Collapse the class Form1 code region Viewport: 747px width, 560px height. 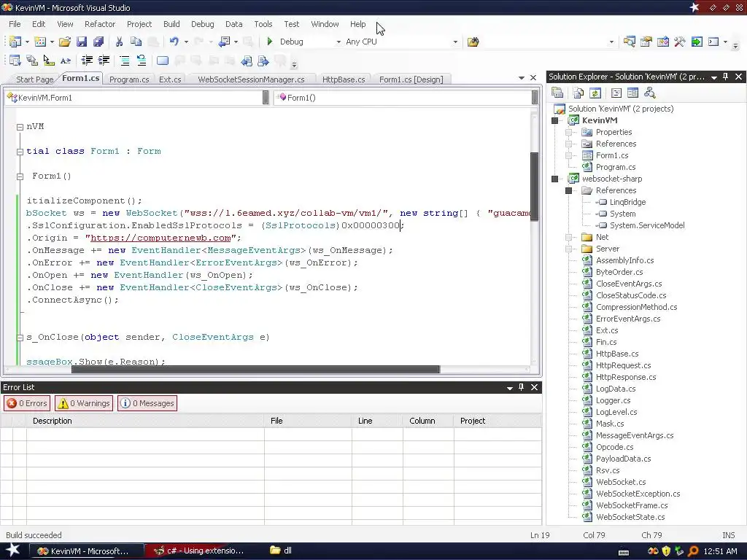pos(20,152)
